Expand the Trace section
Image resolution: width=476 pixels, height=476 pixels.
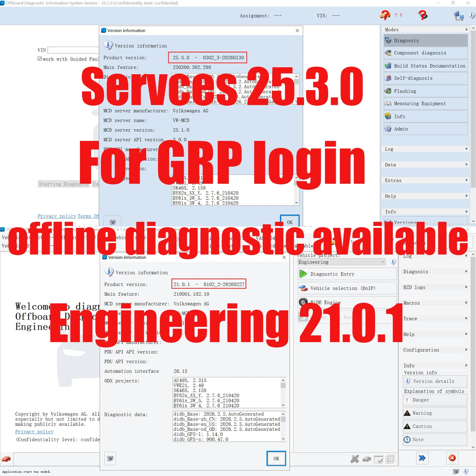tap(466, 318)
